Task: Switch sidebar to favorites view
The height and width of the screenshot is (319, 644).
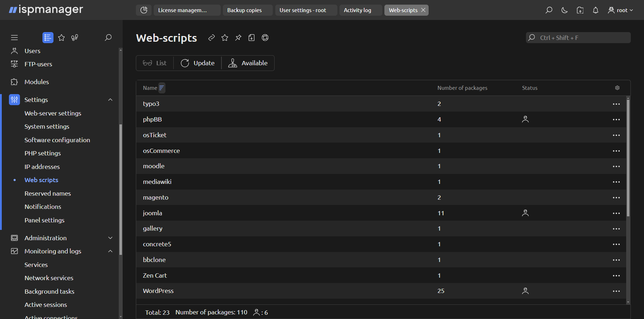Action: pos(61,38)
